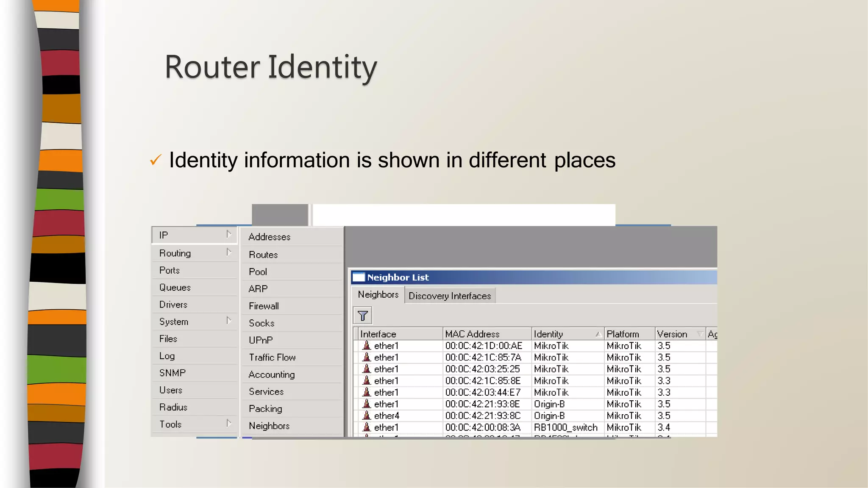Click the Platform column header
868x488 pixels.
pos(629,334)
